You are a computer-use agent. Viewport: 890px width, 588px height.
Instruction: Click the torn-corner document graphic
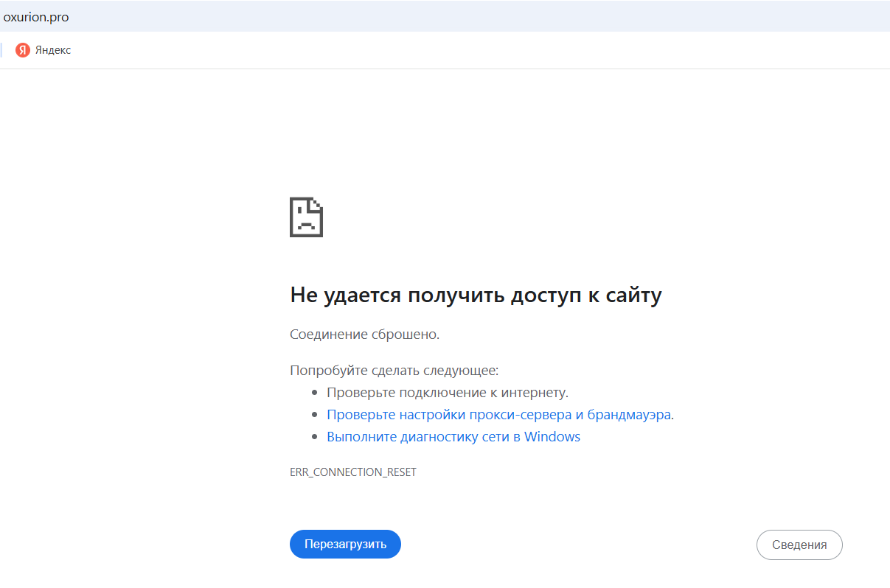(306, 217)
